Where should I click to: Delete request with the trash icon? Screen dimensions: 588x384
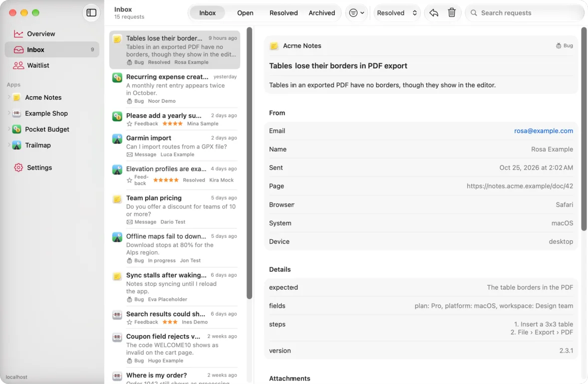452,13
